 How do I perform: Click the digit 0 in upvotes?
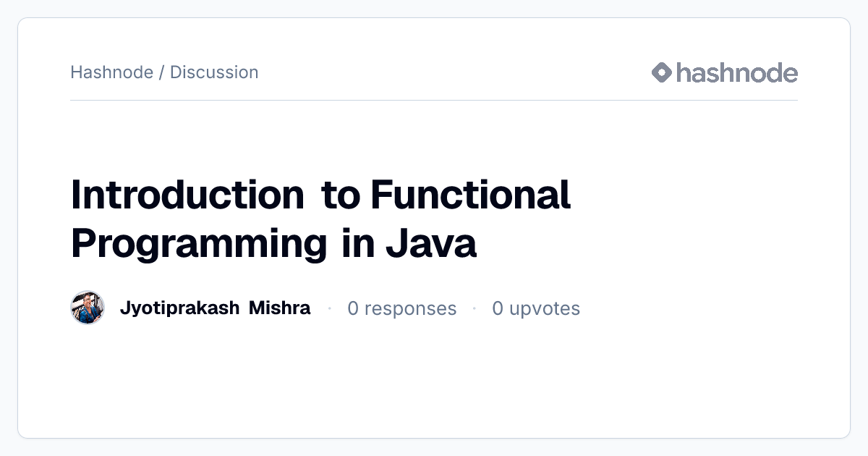(x=498, y=308)
